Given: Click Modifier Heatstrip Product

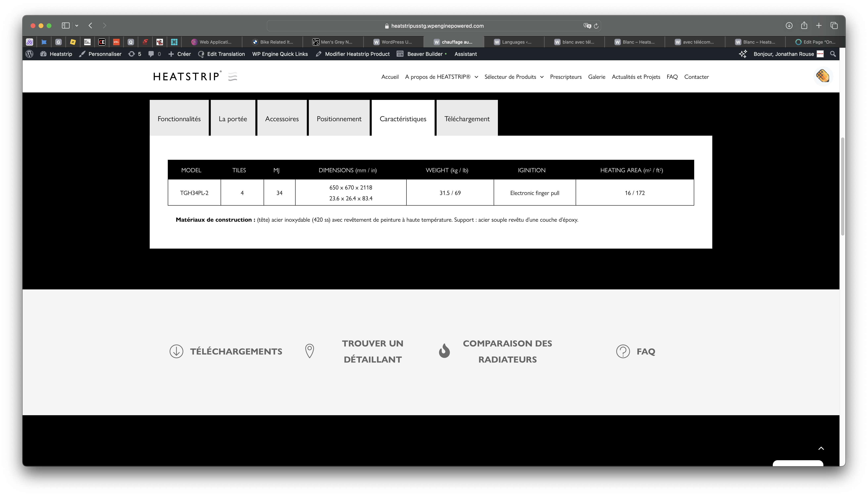Looking at the screenshot, I should click(x=352, y=54).
